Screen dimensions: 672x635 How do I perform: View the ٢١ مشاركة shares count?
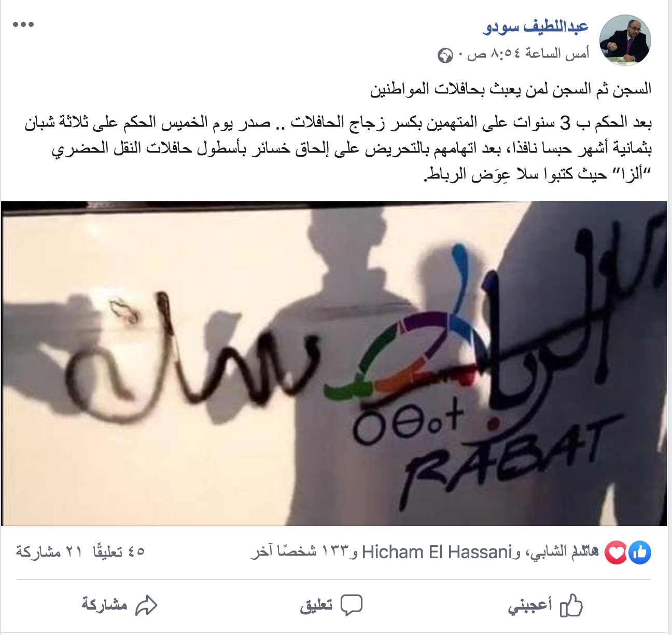(49, 551)
